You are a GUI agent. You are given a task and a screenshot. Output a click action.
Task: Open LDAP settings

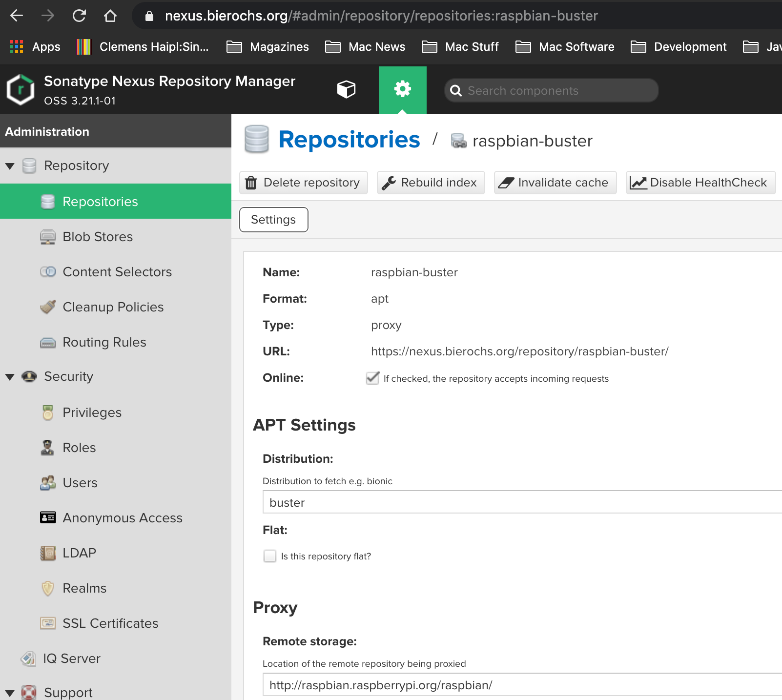coord(79,553)
